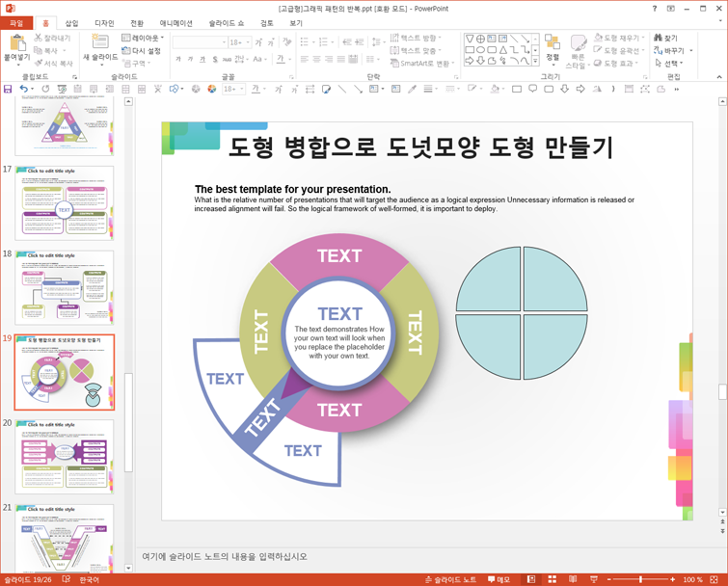Open the Arrange (정렬) dropdown

(x=553, y=49)
